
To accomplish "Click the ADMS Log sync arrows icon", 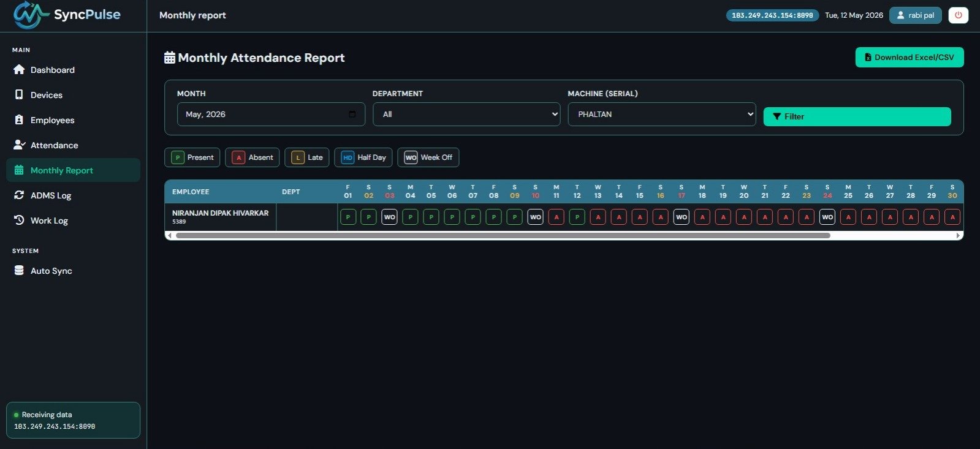I will click(19, 195).
